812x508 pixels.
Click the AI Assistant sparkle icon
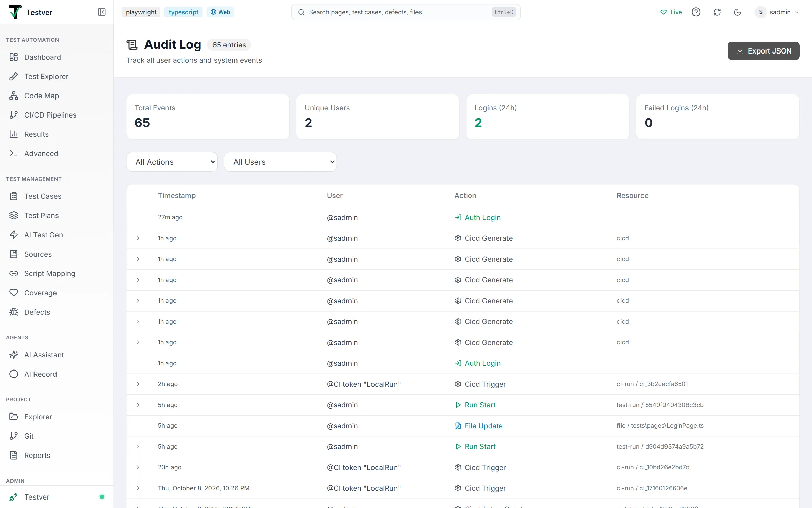tap(14, 355)
